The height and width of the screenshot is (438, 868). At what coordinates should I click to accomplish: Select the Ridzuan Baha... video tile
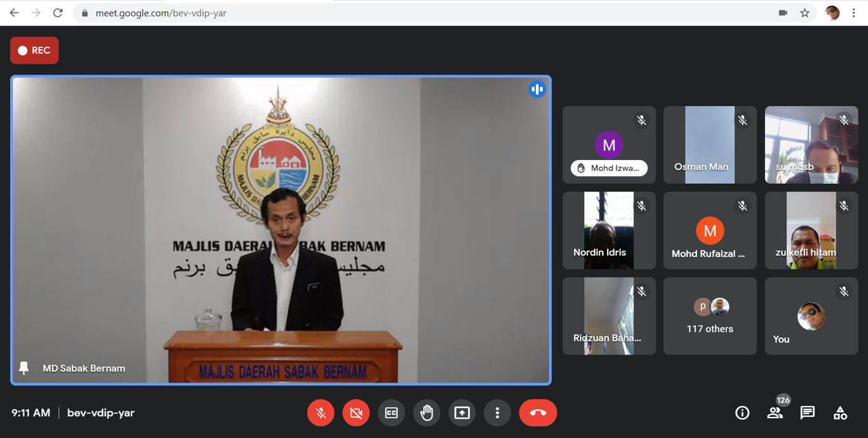click(609, 316)
